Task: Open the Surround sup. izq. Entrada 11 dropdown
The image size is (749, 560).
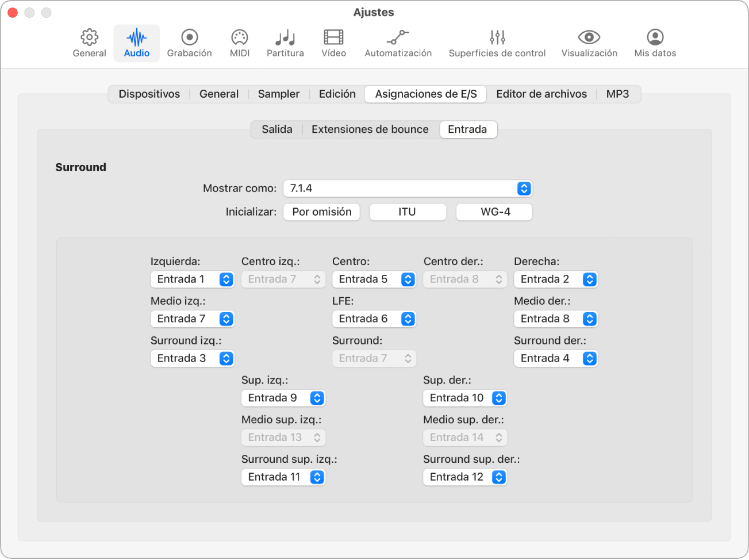Action: [x=283, y=477]
